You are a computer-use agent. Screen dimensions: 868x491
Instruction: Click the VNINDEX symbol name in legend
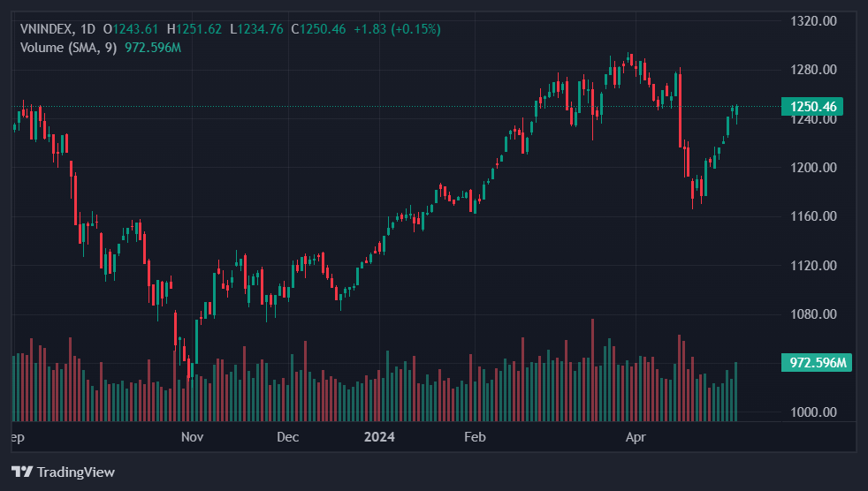click(x=46, y=29)
